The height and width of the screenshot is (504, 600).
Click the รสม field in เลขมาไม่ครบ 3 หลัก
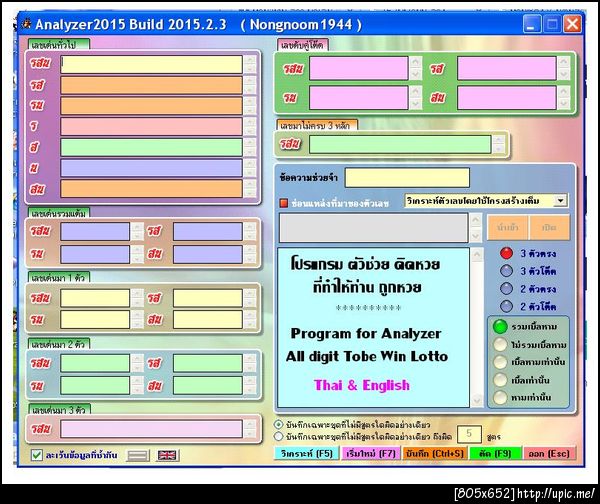(400, 144)
